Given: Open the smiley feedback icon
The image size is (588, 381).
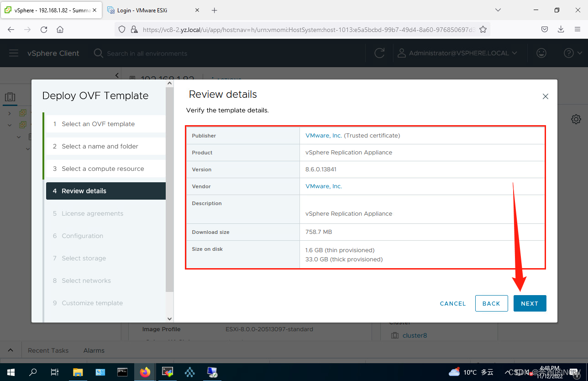Looking at the screenshot, I should [541, 53].
